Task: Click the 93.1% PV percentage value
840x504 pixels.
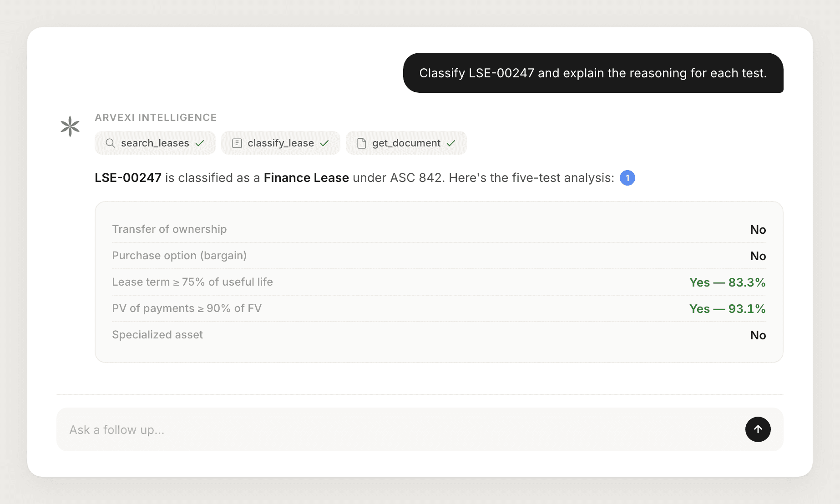Action: coord(746,308)
